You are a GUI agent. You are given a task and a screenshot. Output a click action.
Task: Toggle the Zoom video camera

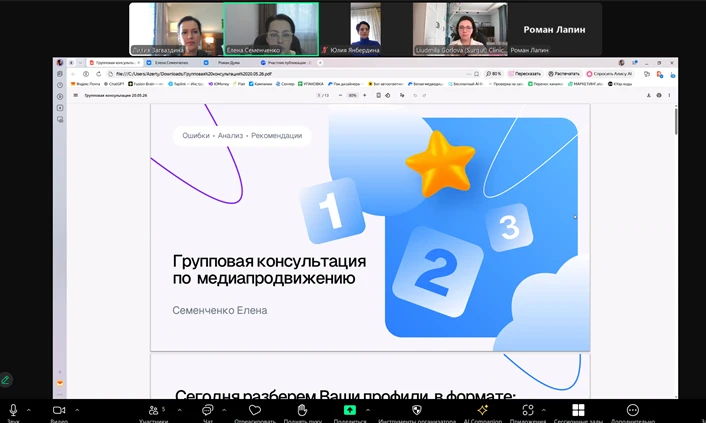coord(59,410)
